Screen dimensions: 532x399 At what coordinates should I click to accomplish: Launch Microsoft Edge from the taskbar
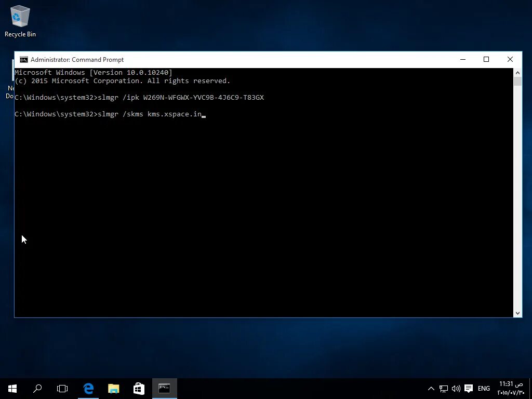point(88,389)
